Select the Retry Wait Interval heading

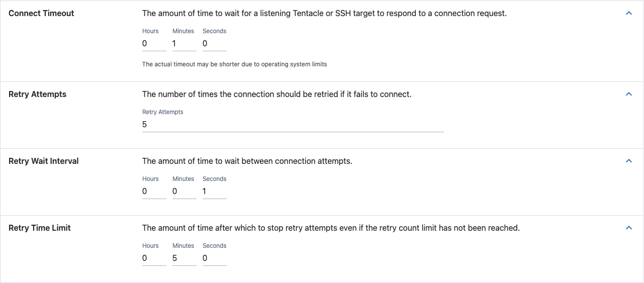pos(44,161)
